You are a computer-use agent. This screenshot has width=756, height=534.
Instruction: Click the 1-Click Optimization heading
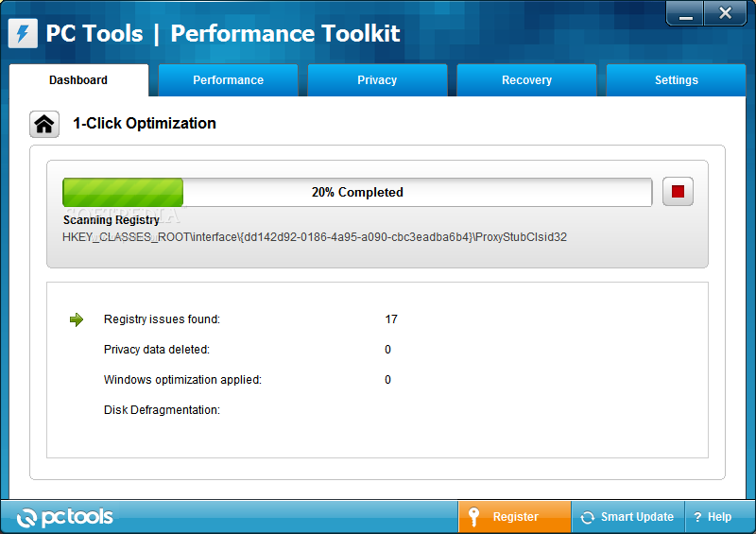[x=145, y=124]
